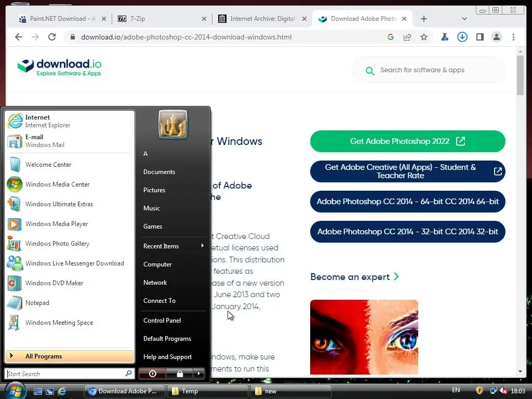The width and height of the screenshot is (532, 399).
Task: Open Windows Live Messenger Download
Action: coord(70,263)
